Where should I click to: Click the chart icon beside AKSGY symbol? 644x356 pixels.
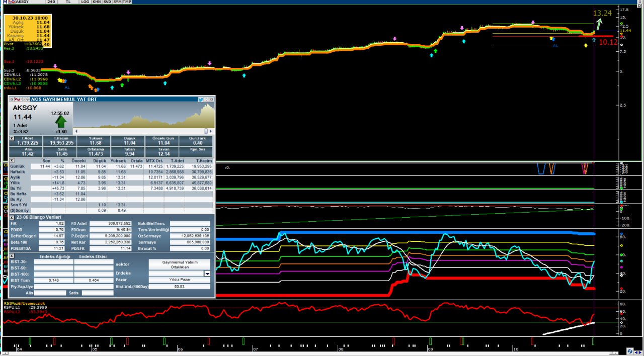[x=11, y=2]
